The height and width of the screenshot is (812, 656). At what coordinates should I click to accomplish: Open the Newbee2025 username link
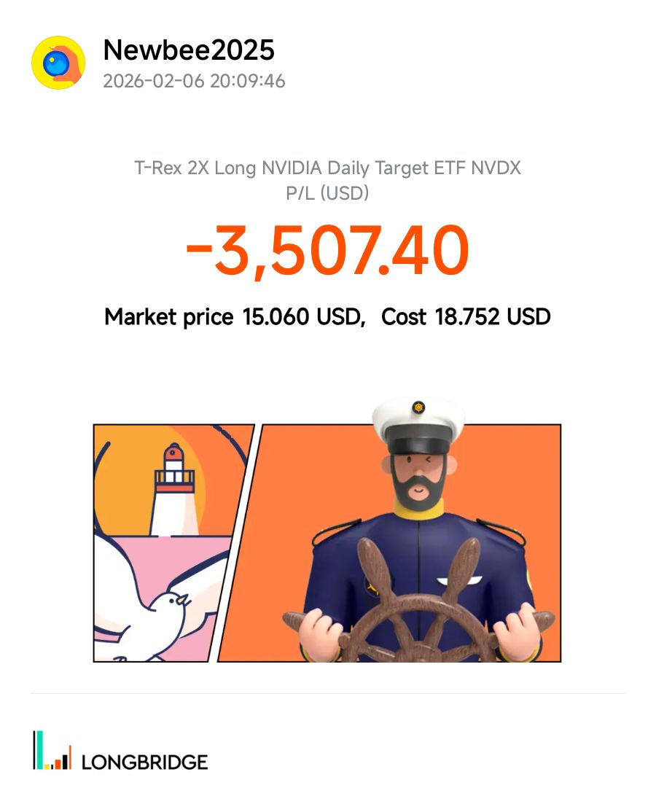pos(189,50)
